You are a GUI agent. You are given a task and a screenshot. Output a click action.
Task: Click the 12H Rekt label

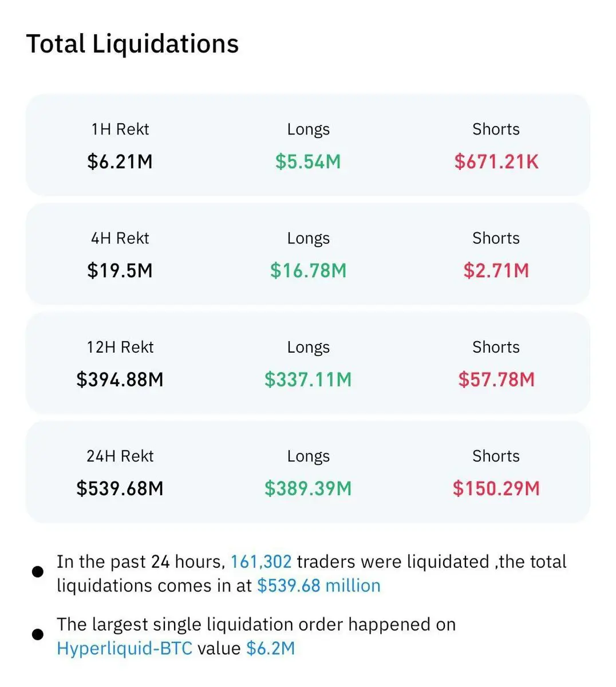point(120,347)
